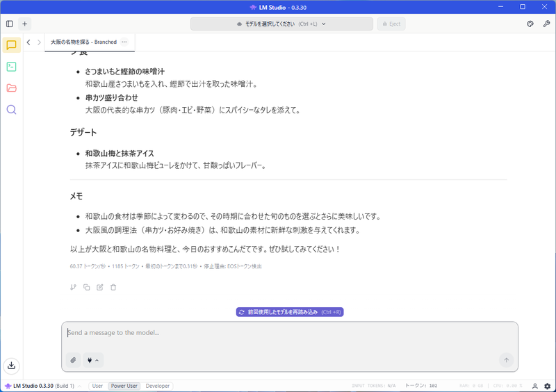Image resolution: width=556 pixels, height=392 pixels.
Task: Open the Chat section in sidebar
Action: (x=11, y=45)
